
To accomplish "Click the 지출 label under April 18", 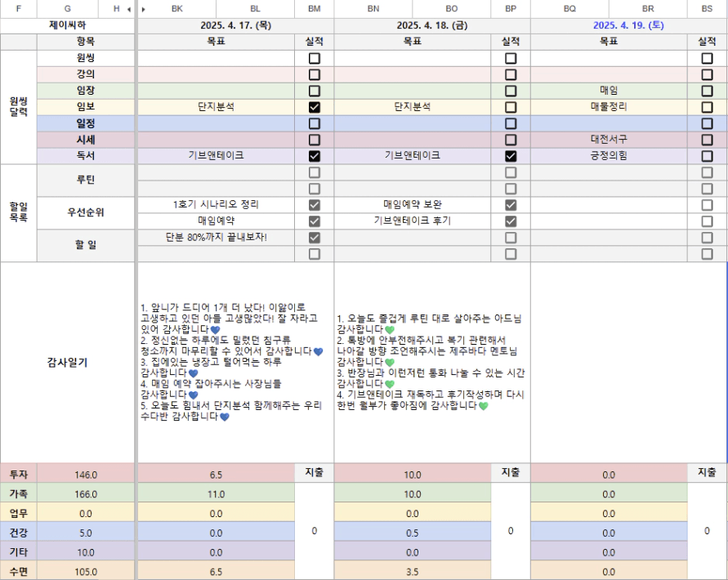I will point(511,472).
